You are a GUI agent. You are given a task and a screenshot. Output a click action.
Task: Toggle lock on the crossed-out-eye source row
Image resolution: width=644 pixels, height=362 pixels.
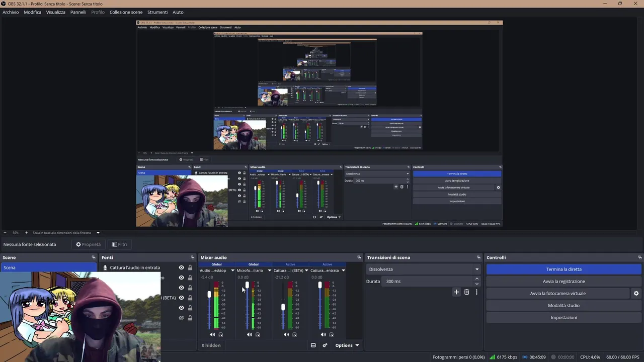pos(190,318)
